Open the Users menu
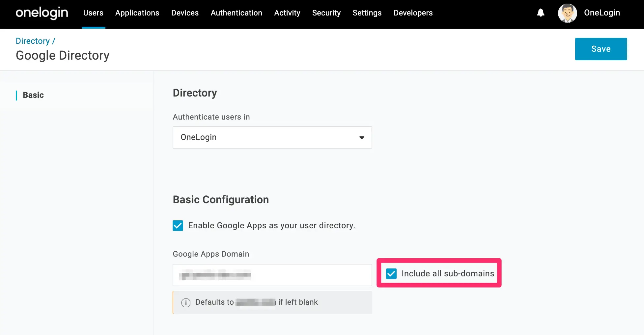Image resolution: width=644 pixels, height=335 pixels. [x=93, y=13]
